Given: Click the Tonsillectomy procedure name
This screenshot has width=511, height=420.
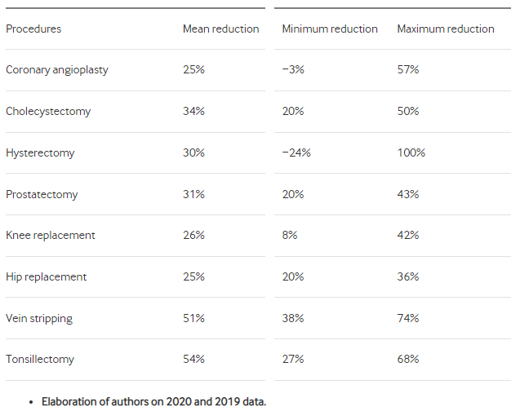Looking at the screenshot, I should [40, 359].
